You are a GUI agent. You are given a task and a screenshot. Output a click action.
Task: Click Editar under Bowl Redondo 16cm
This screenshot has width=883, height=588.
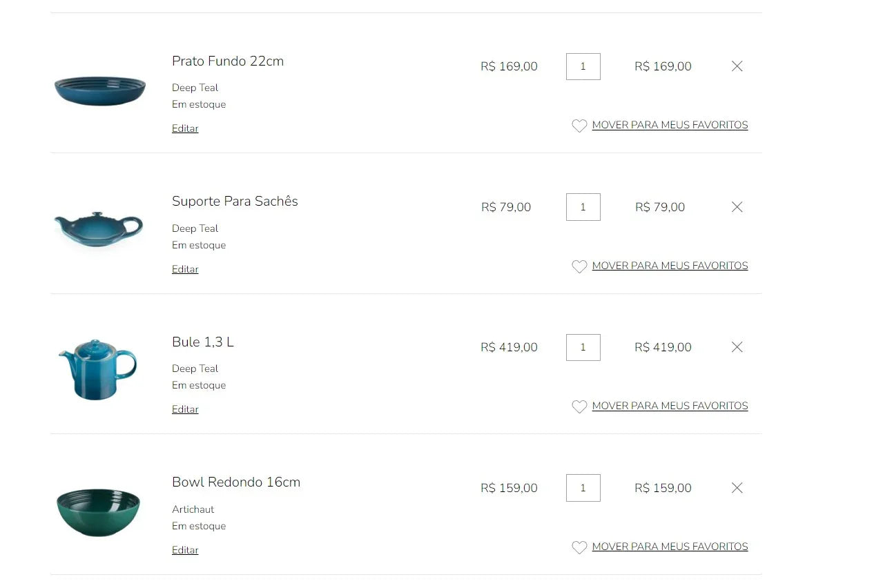coord(185,550)
